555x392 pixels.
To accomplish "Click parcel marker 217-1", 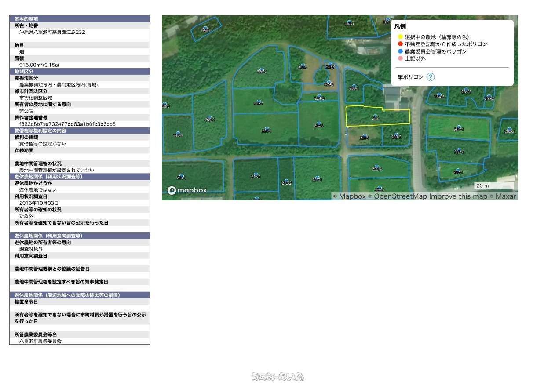I will coord(317,178).
